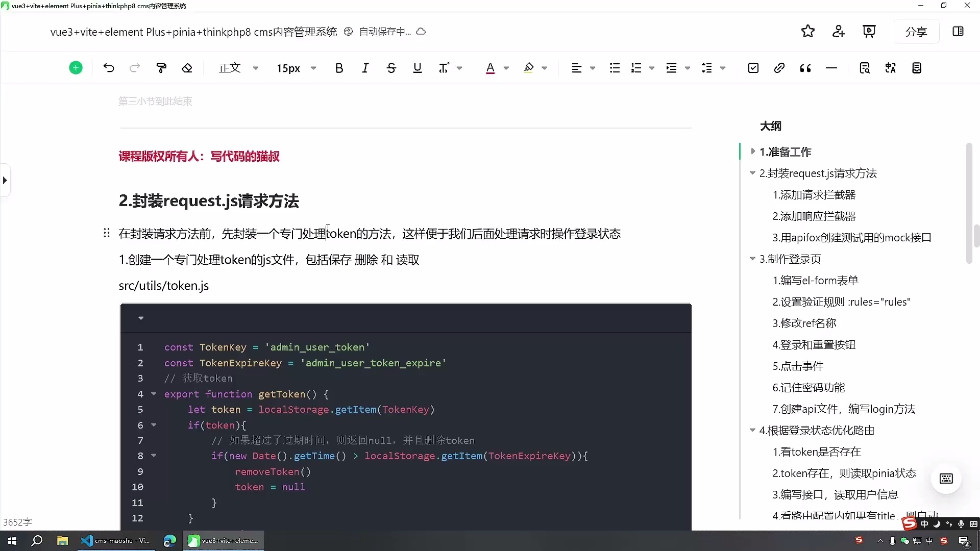Screen dimensions: 980x551
Task: Star this document as a favorite
Action: [x=808, y=31]
